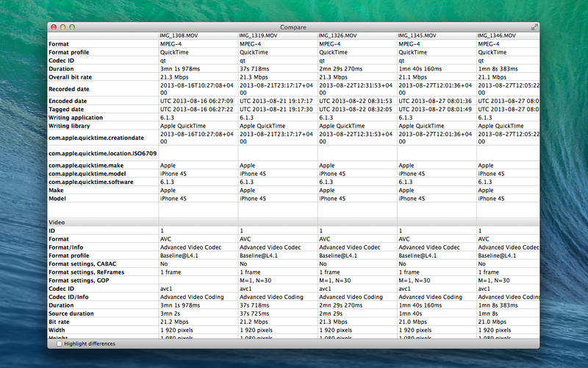Enable the Highlight differences checkbox
The width and height of the screenshot is (588, 368).
click(x=60, y=344)
